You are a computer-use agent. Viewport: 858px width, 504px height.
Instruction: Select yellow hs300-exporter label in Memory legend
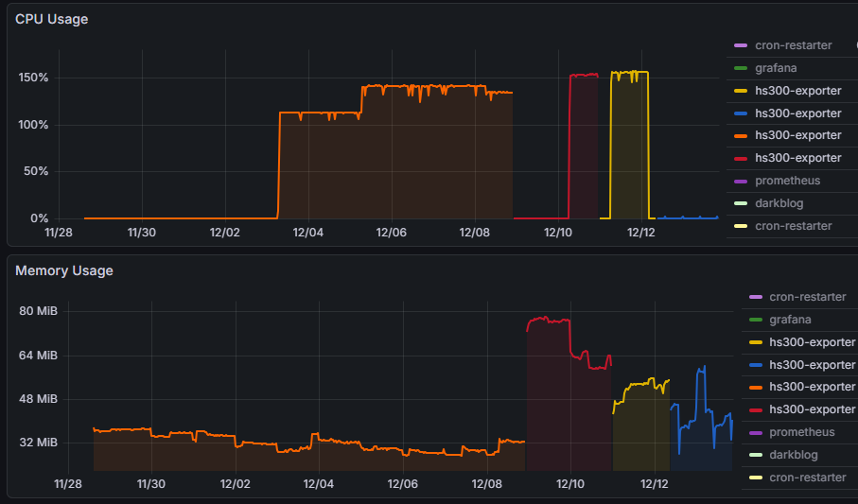pyautogui.click(x=812, y=342)
